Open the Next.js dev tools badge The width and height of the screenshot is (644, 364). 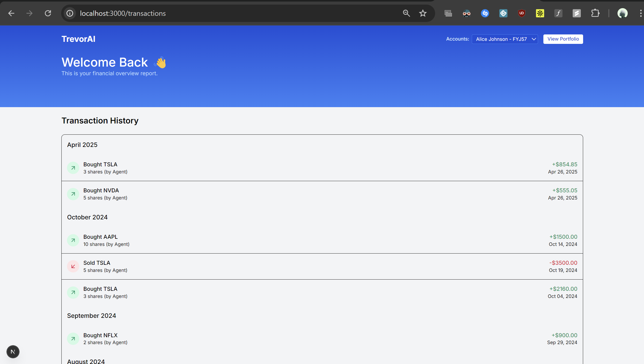pos(13,352)
